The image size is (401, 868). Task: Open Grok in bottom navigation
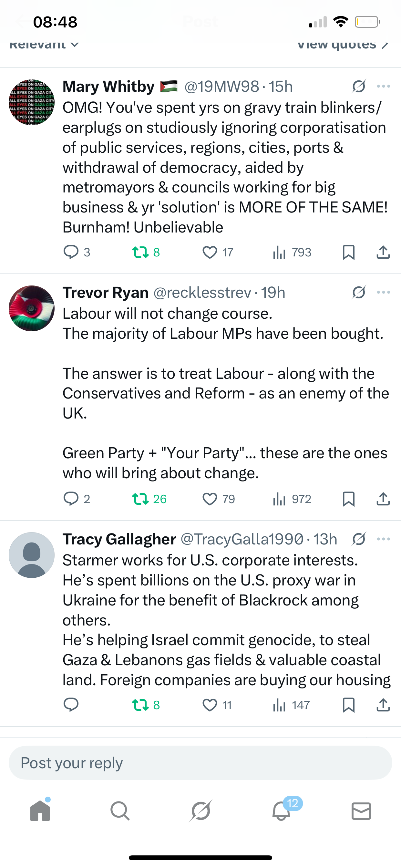point(200,811)
